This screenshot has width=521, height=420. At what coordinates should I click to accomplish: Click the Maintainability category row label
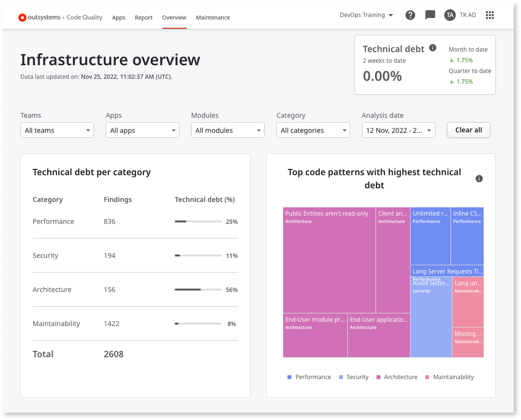[56, 324]
